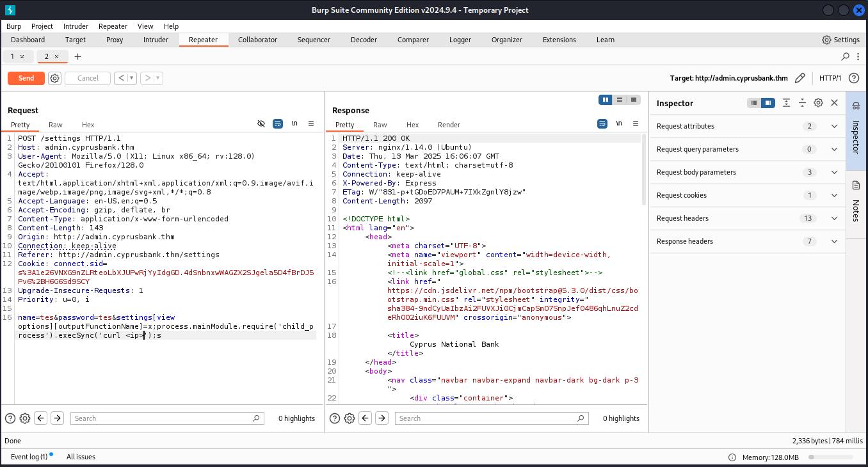Expand all Inspector sections icon

[x=786, y=103]
